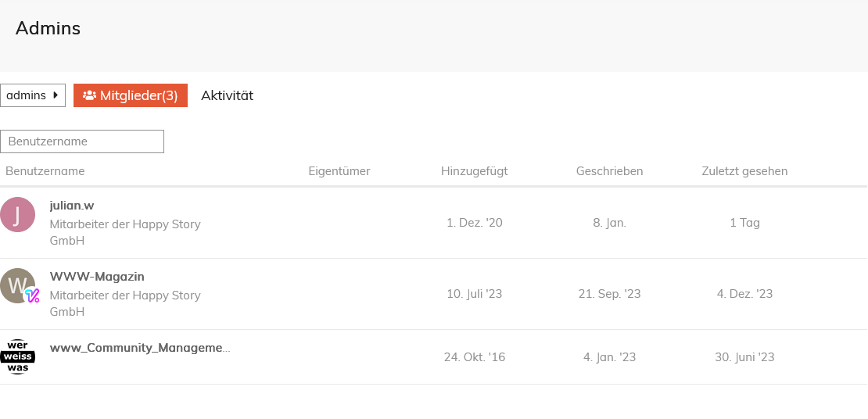
Task: Open the WWW-Magazin user link
Action: pyautogui.click(x=97, y=276)
